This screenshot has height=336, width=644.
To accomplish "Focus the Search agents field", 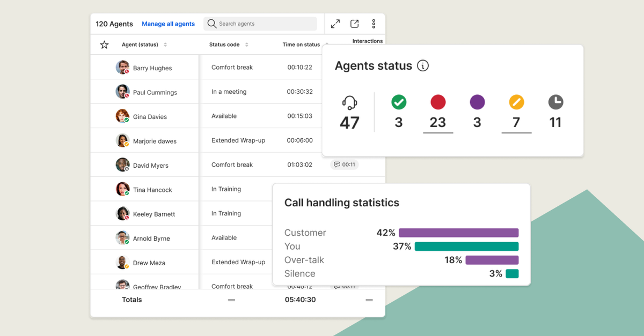I will pyautogui.click(x=260, y=24).
